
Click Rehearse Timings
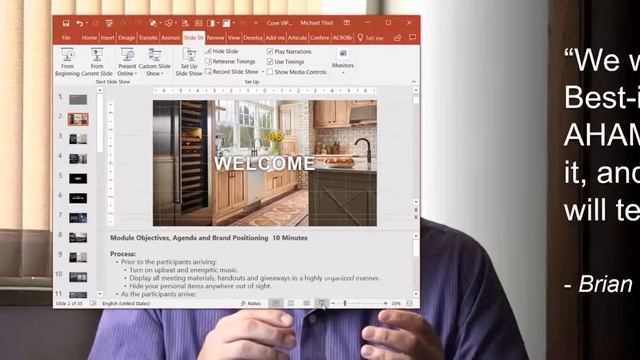(230, 62)
